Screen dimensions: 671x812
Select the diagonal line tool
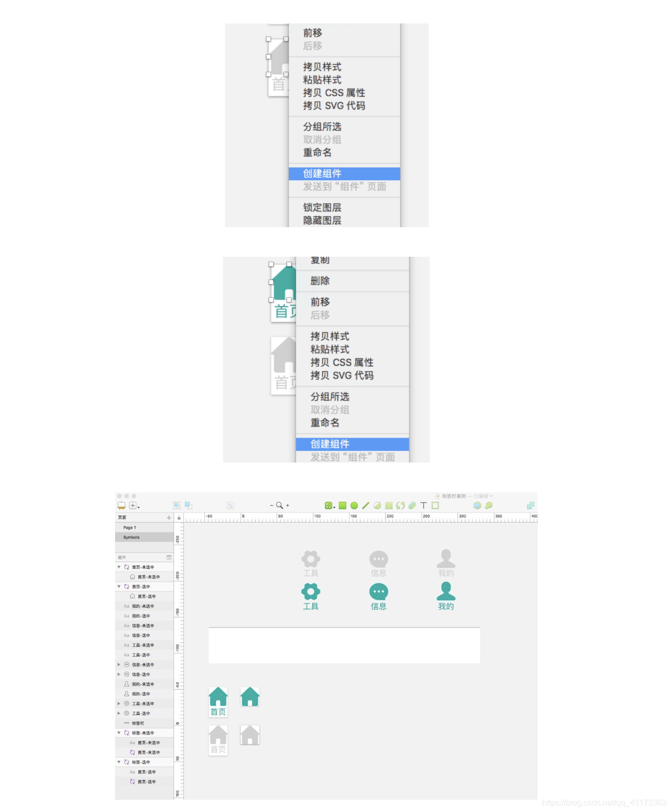tap(366, 505)
